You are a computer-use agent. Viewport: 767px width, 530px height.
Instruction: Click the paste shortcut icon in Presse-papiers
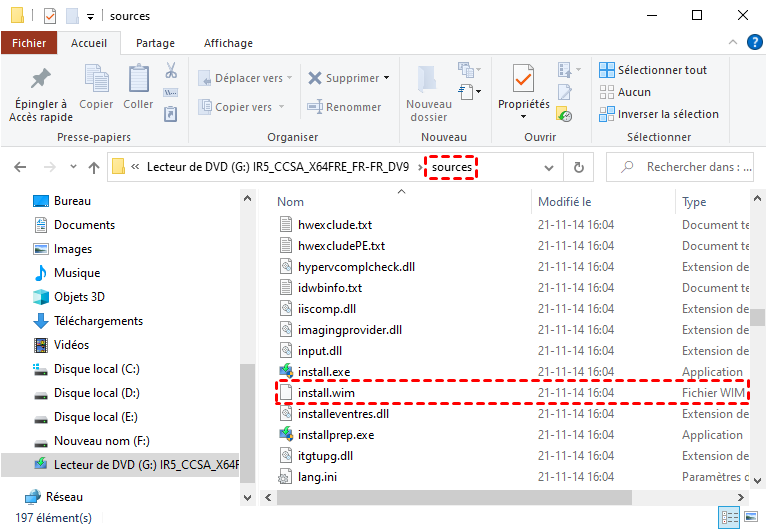(170, 114)
